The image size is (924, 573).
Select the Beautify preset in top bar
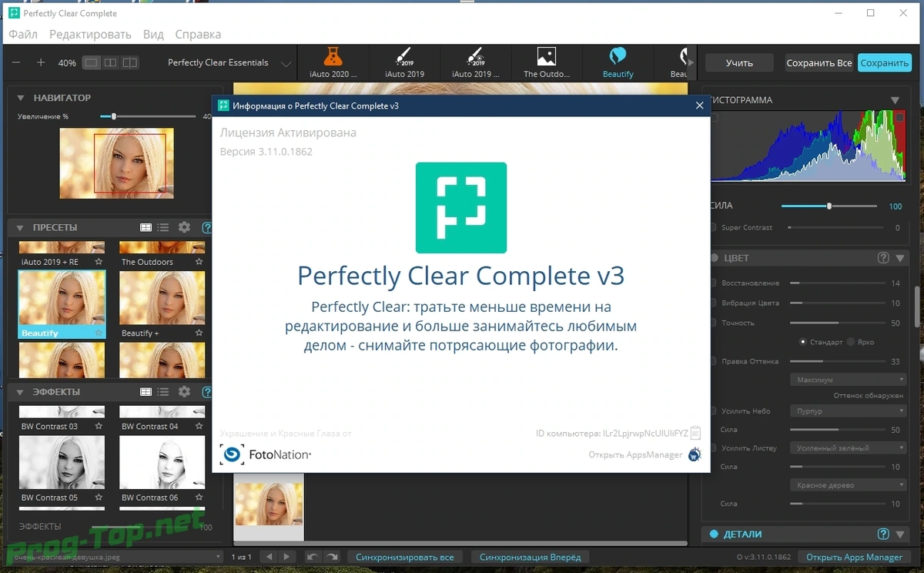tap(618, 62)
